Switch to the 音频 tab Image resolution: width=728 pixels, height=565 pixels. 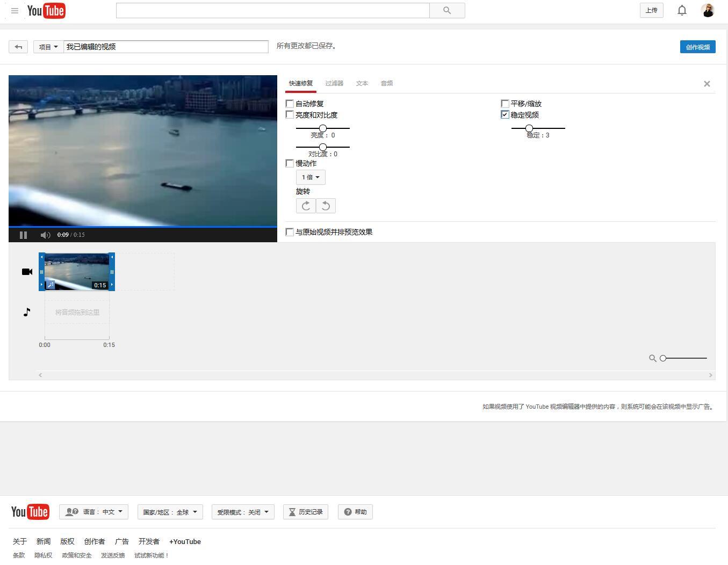tap(387, 83)
